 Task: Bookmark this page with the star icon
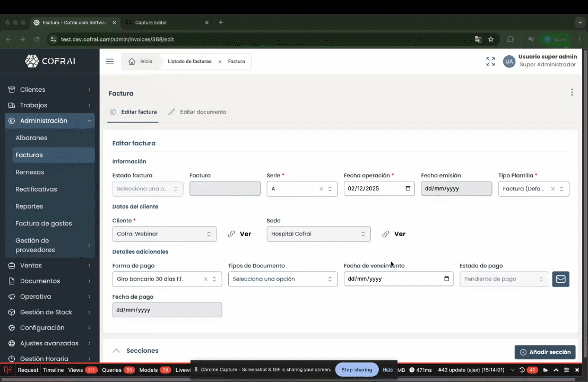click(x=491, y=39)
